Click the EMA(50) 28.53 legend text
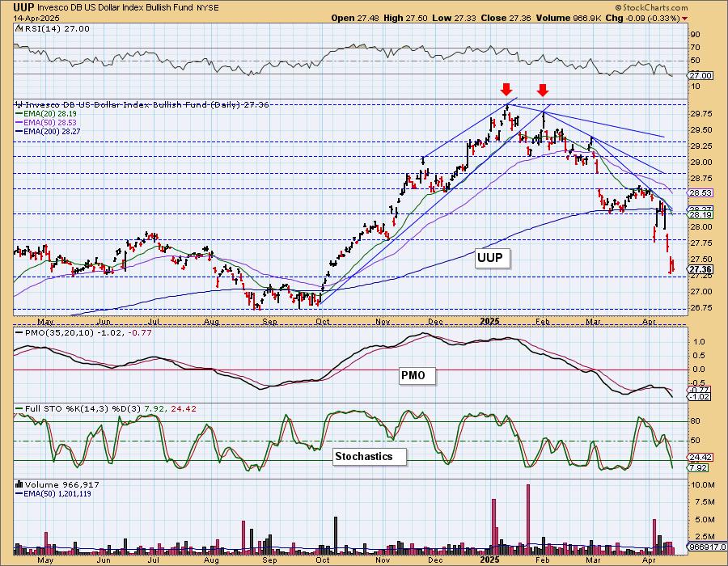This screenshot has height=566, width=728. [x=50, y=122]
